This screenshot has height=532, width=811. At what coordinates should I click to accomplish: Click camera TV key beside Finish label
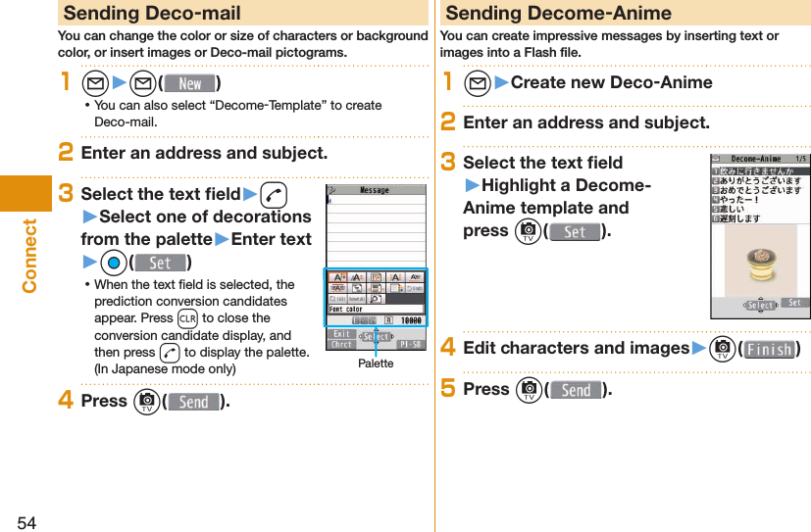point(723,349)
